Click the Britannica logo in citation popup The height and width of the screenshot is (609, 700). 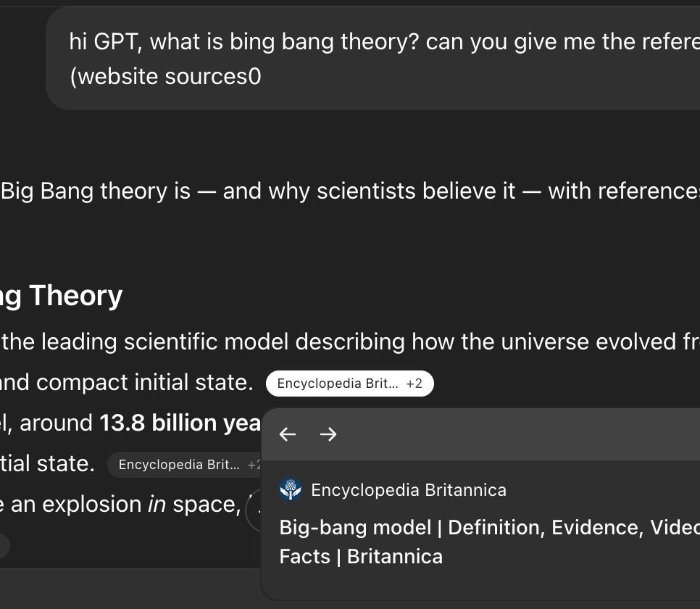pos(291,490)
